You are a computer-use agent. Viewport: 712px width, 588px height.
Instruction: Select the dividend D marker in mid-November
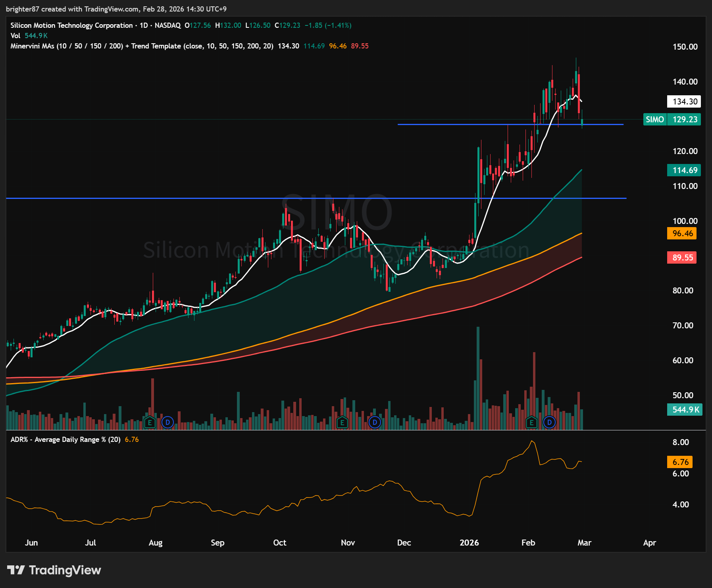pyautogui.click(x=375, y=422)
